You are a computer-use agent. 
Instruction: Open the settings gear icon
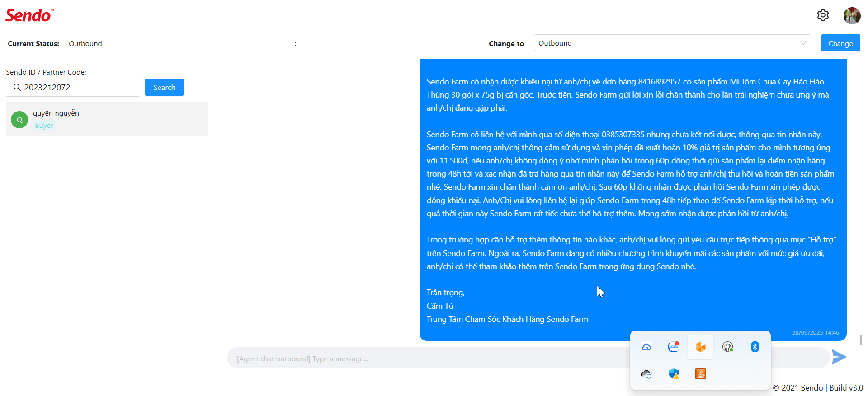[x=823, y=15]
